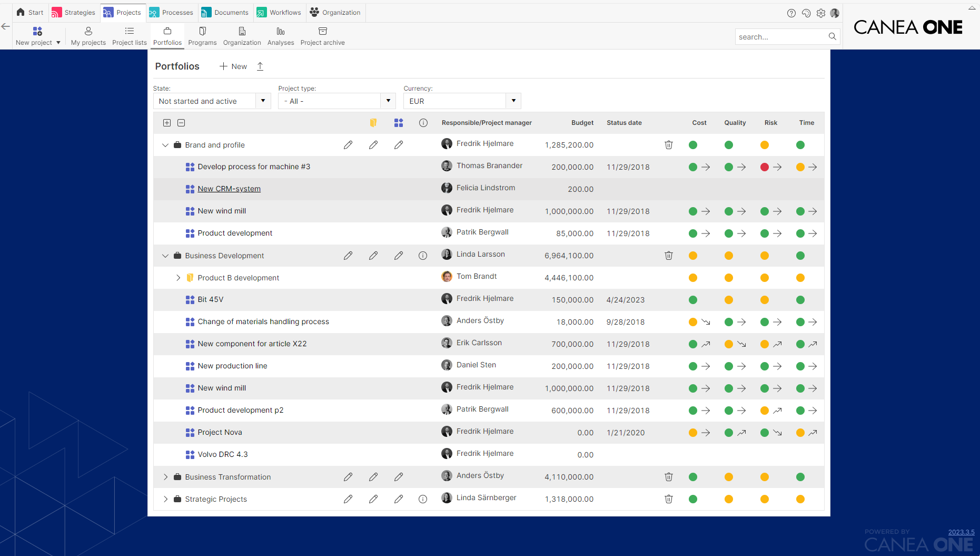This screenshot has width=980, height=556.
Task: Expand the Strategic Projects portfolio
Action: point(165,499)
